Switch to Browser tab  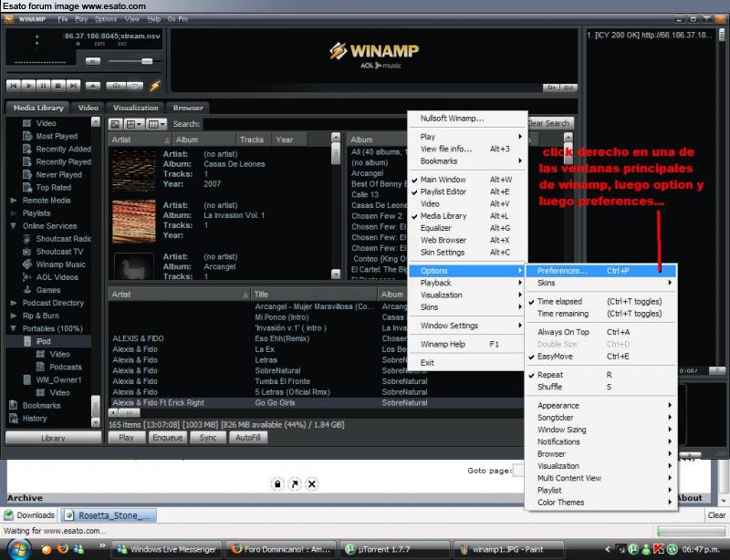(188, 108)
